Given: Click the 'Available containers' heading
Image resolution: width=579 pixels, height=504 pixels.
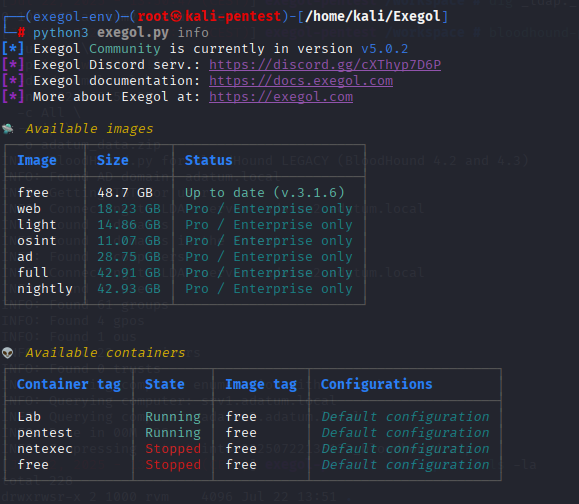Looking at the screenshot, I should click(x=105, y=353).
